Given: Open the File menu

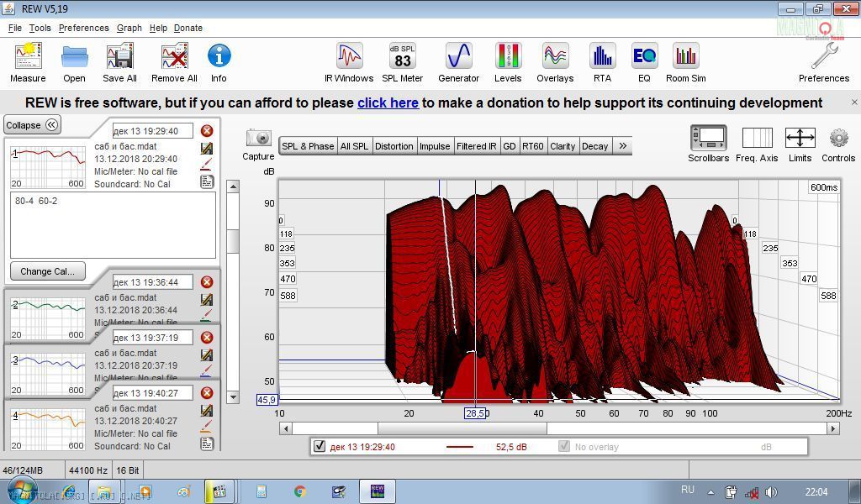Looking at the screenshot, I should tap(15, 28).
